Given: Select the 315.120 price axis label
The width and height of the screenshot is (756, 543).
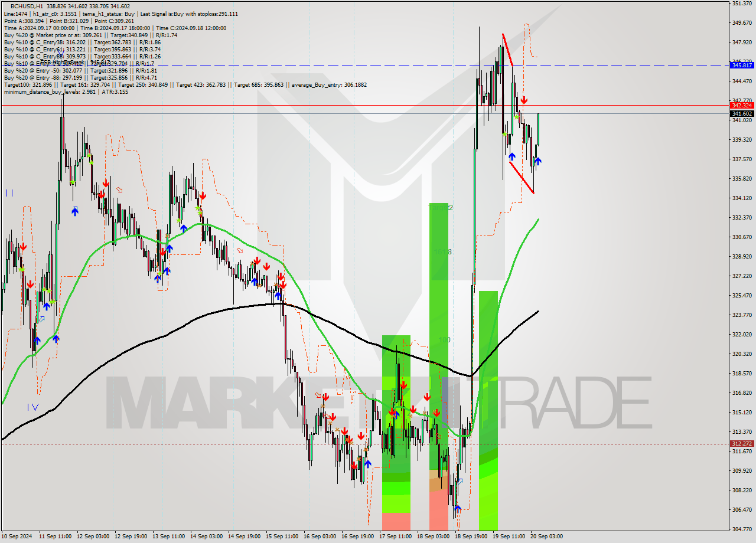Looking at the screenshot, I should (742, 413).
